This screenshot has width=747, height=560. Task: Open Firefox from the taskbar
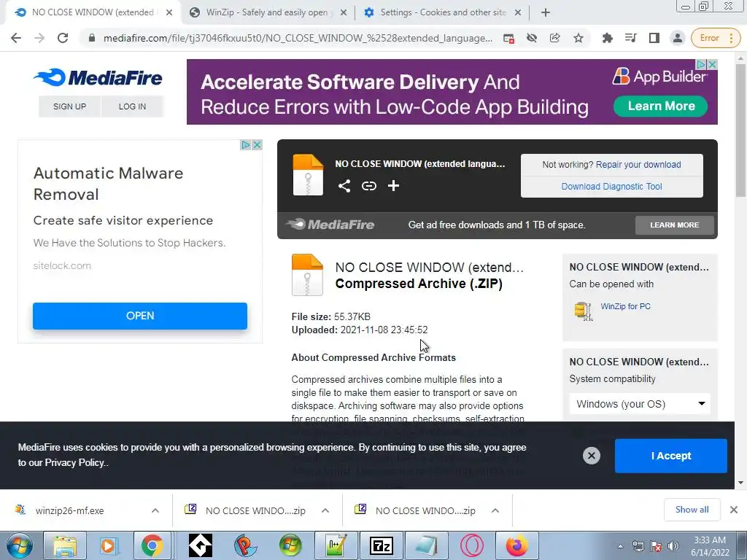pos(516,545)
